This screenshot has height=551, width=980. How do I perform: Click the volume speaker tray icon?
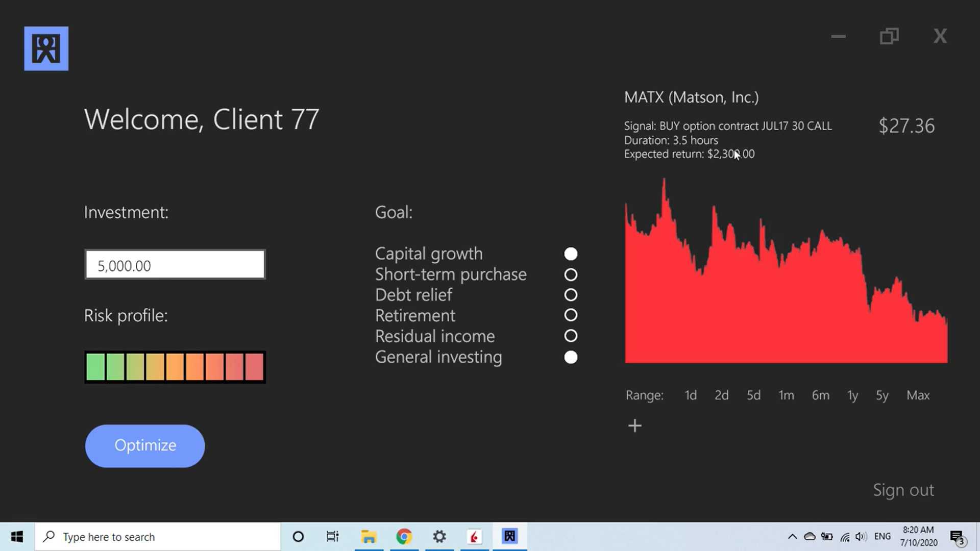861,537
